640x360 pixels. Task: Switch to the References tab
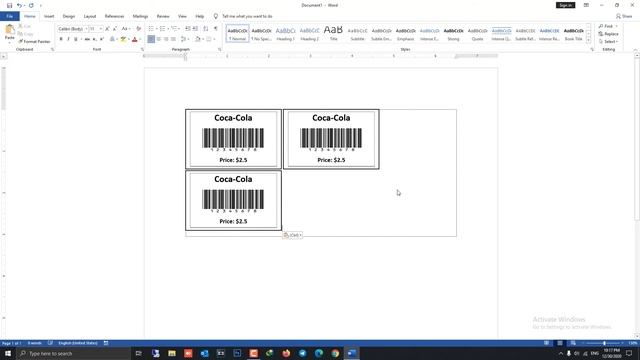pos(114,16)
